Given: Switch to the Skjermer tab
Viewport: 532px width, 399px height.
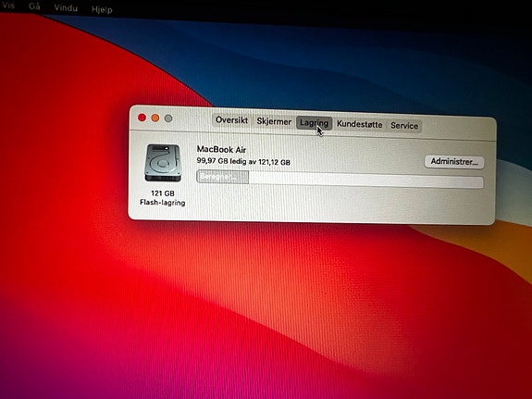Looking at the screenshot, I should point(274,121).
